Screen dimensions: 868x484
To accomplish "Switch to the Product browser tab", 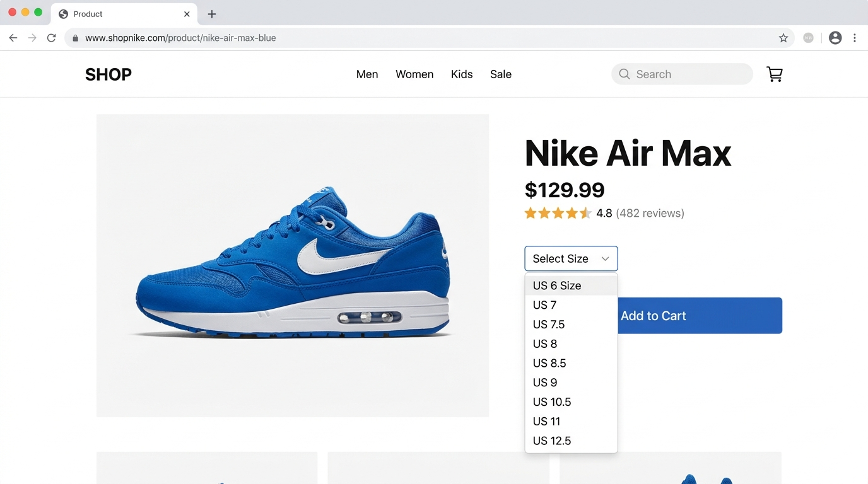I will 124,14.
